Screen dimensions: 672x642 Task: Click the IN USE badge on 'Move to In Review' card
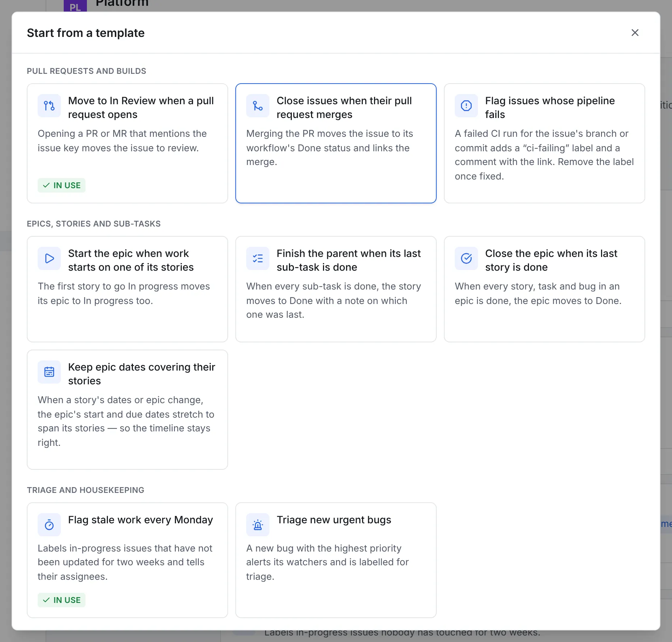(62, 185)
